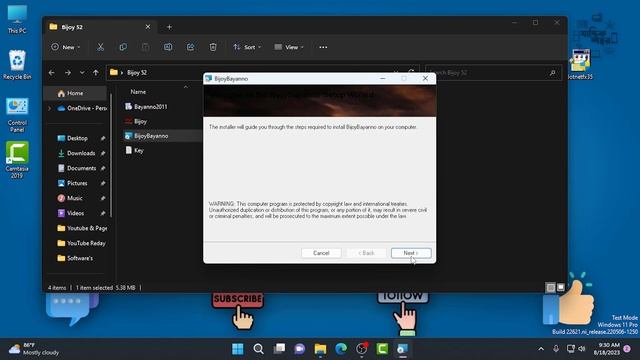The width and height of the screenshot is (640, 360).
Task: Open the Chat app on taskbar
Action: (300, 349)
